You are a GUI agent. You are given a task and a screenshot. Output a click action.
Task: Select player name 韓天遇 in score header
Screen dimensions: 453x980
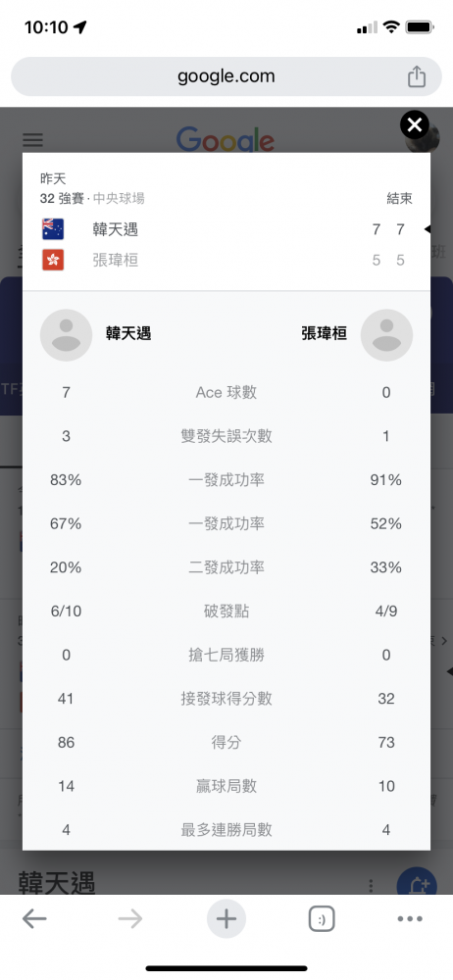115,229
